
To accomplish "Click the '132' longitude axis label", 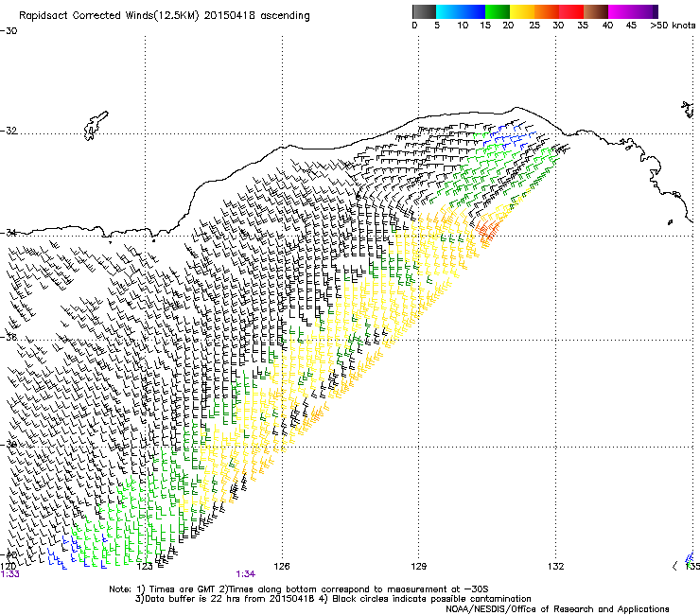I will point(556,567).
